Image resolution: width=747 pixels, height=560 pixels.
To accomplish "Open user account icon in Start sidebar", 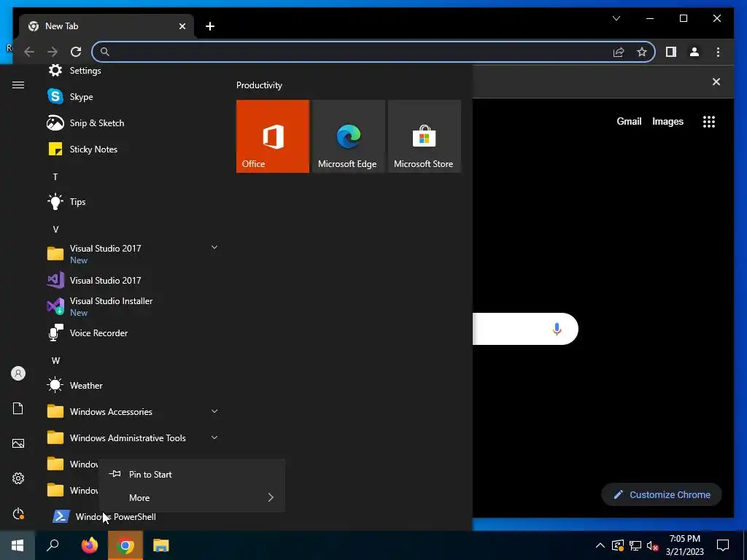I will 18,373.
